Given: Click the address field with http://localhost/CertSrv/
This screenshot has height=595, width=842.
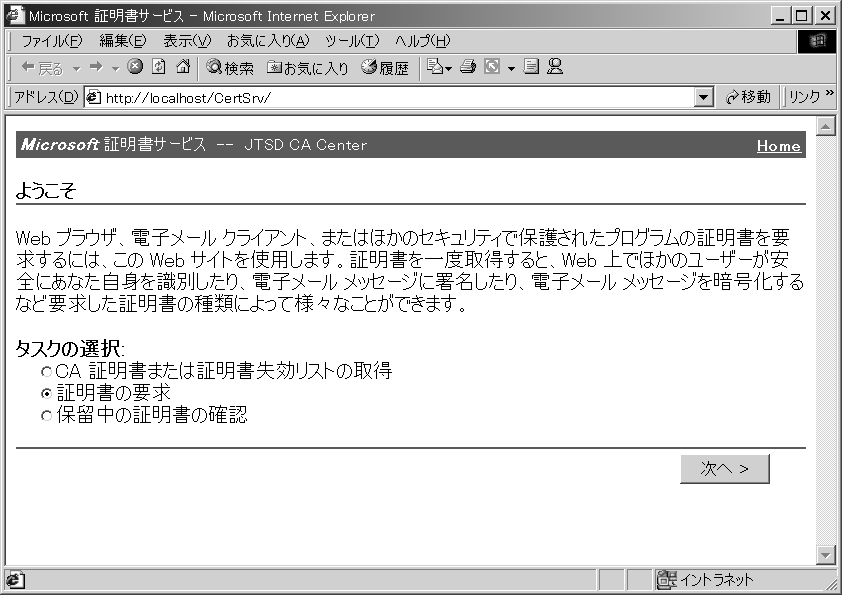Looking at the screenshot, I should pos(399,98).
